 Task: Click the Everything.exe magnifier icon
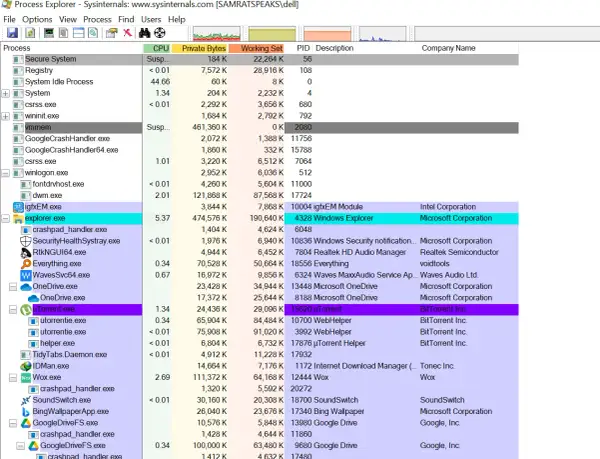click(26, 264)
